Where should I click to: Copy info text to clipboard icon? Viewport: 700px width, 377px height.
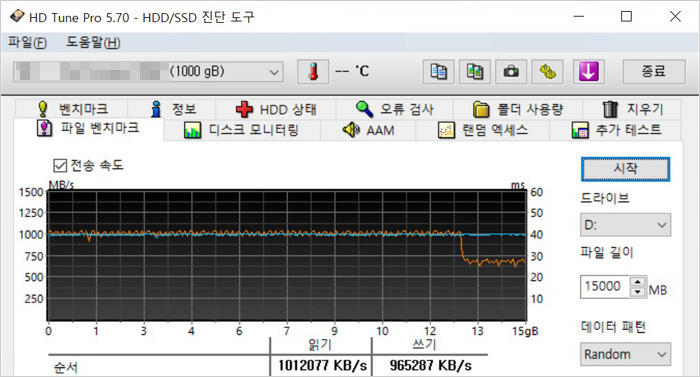[x=438, y=71]
